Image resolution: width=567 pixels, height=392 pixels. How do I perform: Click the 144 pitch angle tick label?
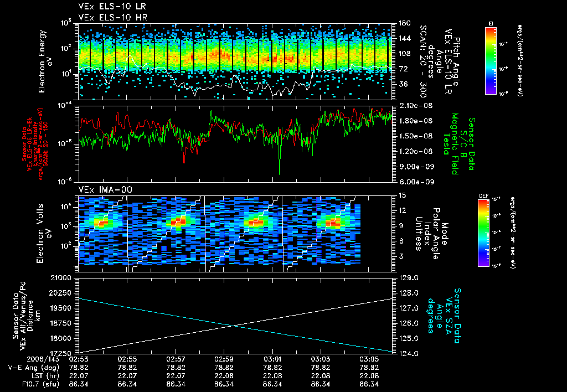tap(404, 38)
